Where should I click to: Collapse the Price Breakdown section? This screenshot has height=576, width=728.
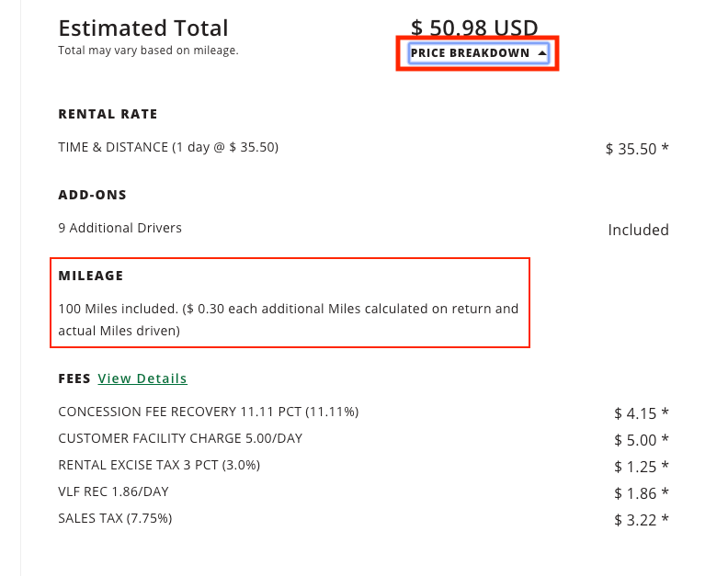click(x=471, y=53)
